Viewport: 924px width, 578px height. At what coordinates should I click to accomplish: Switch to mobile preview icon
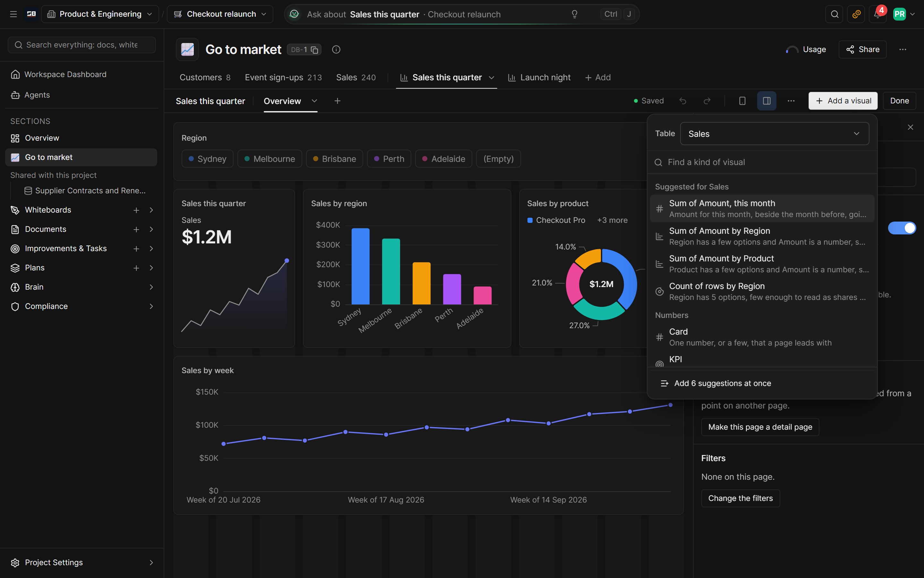pyautogui.click(x=742, y=101)
